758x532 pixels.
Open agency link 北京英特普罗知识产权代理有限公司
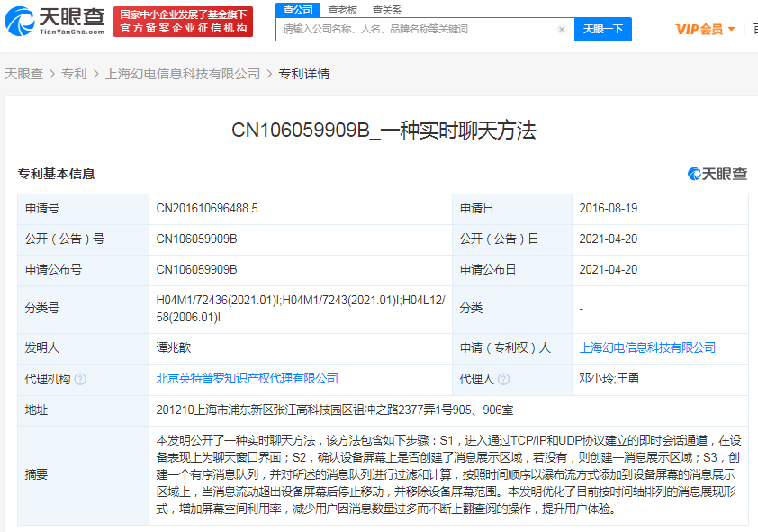[248, 379]
